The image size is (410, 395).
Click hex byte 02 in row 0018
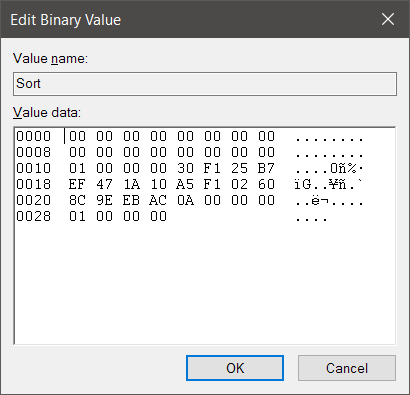[239, 184]
